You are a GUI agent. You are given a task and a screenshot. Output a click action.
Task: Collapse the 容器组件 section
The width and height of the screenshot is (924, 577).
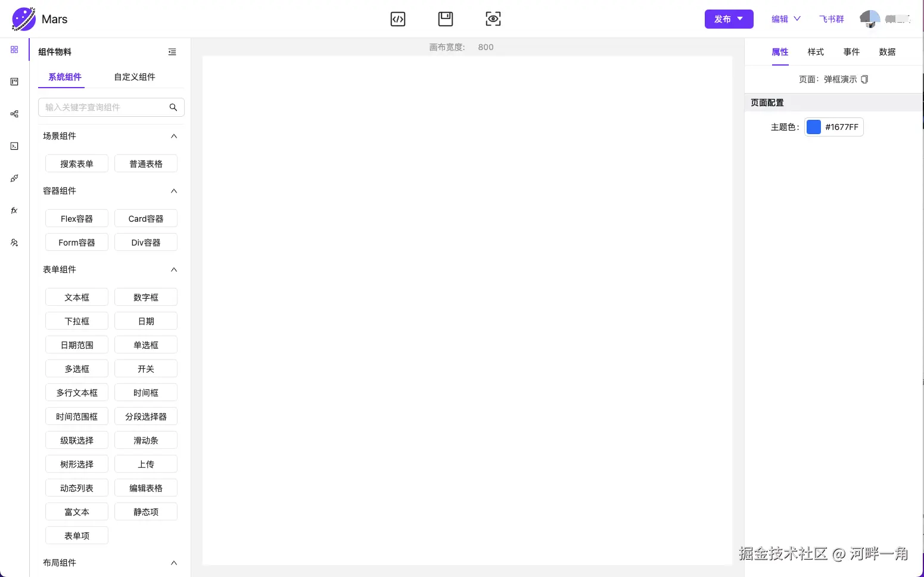(174, 191)
